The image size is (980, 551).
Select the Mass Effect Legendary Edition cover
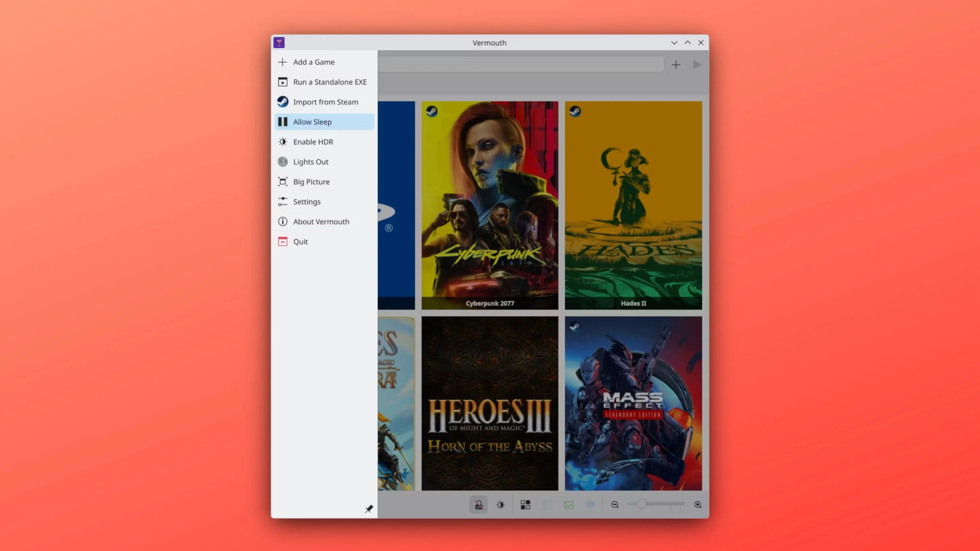(633, 403)
